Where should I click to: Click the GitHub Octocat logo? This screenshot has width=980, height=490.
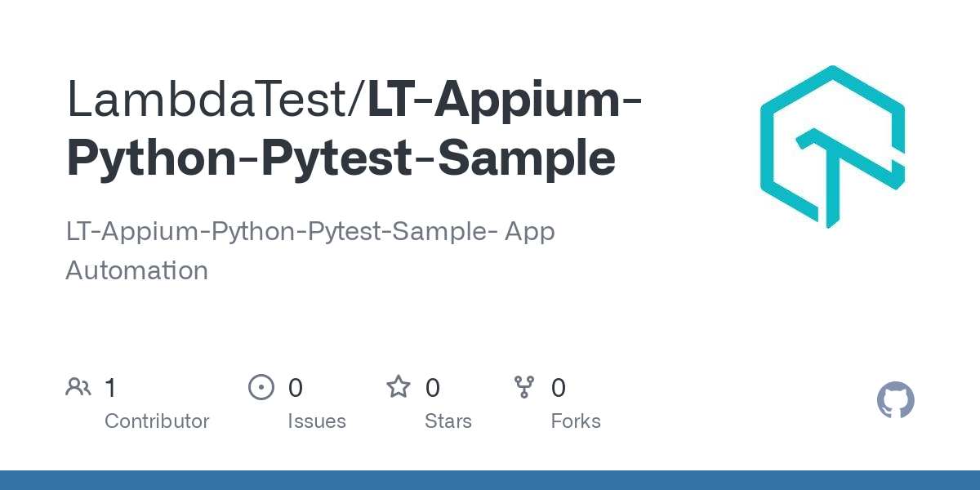[x=896, y=401]
